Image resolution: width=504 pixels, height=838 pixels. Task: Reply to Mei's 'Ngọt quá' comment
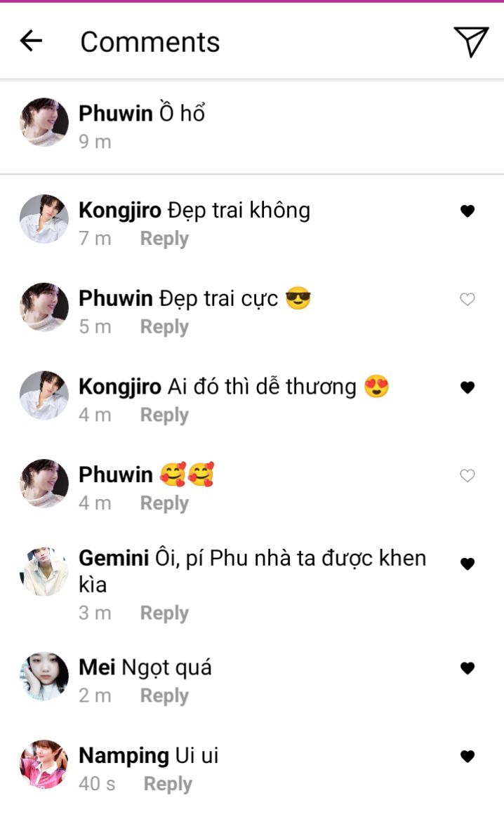point(164,696)
